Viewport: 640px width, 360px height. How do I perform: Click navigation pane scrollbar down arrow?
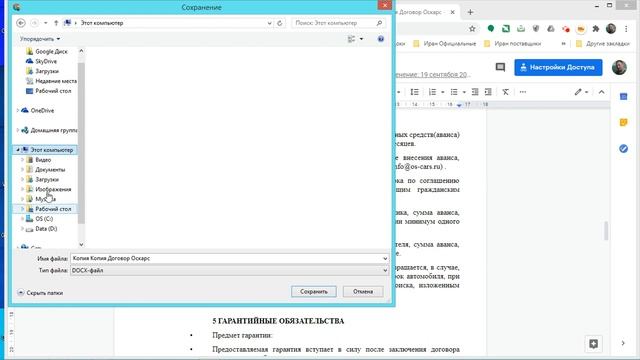click(x=81, y=244)
